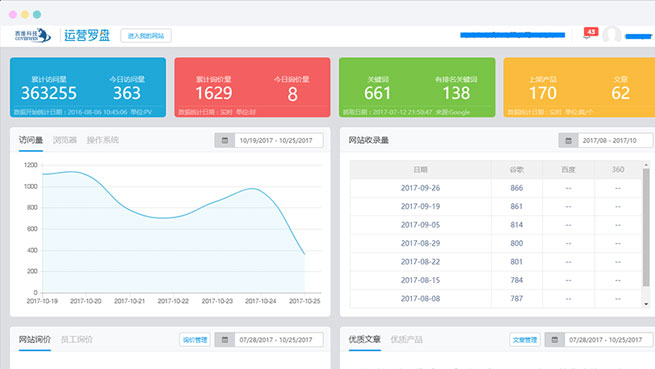Click the 日期 column header

(420, 170)
